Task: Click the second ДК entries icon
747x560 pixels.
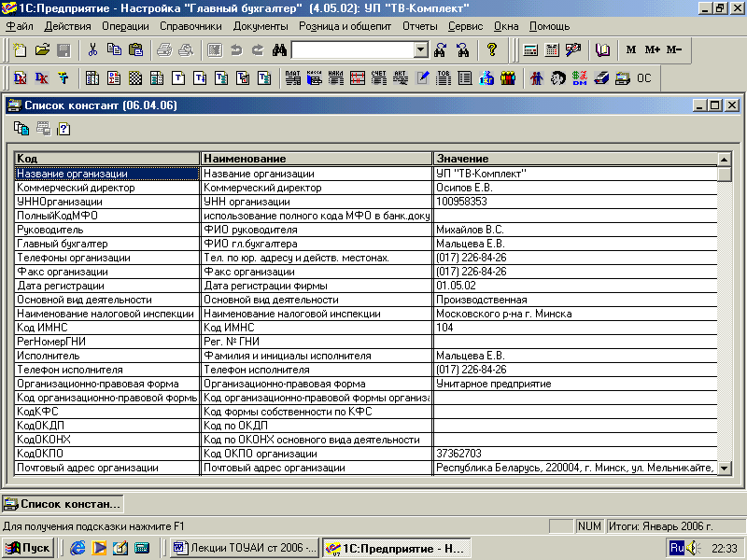Action: (x=42, y=78)
